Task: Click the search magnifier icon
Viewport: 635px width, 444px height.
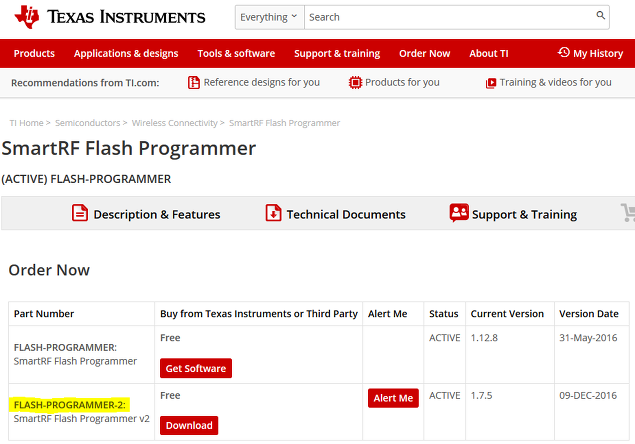Action: point(600,15)
